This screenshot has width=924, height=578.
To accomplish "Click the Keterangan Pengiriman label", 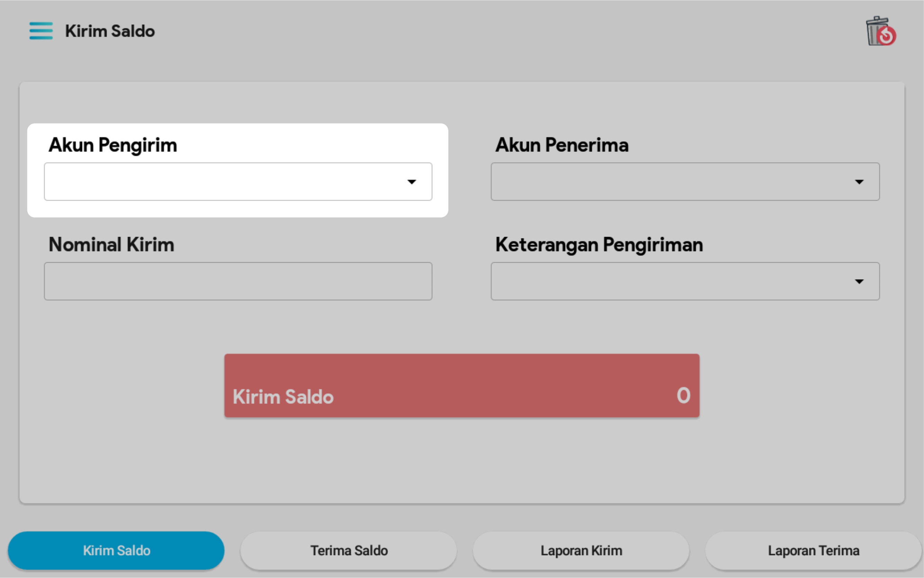I will click(599, 245).
